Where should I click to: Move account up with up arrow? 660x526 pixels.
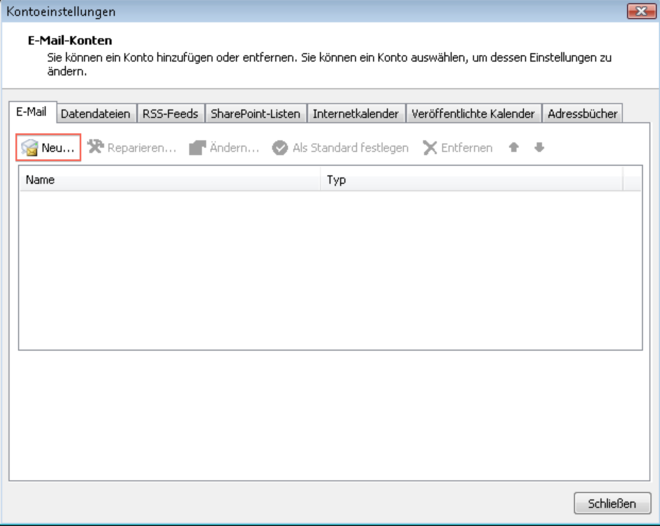coord(514,148)
